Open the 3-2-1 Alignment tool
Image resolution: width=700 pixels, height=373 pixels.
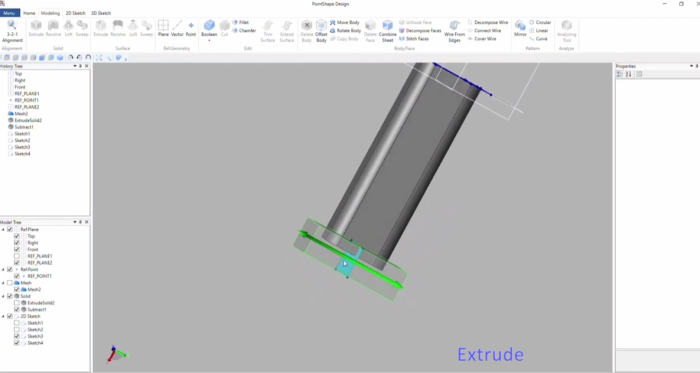coord(12,30)
